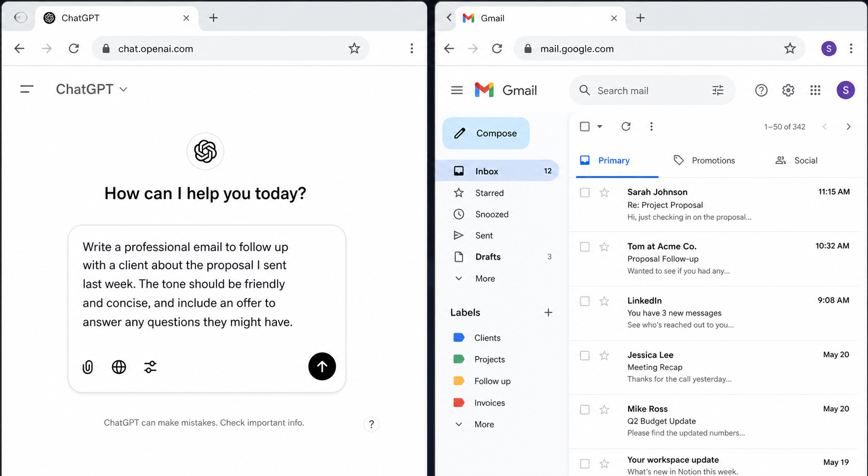868x476 pixels.
Task: Open the ChatGPT sidebar menu icon
Action: coord(27,89)
